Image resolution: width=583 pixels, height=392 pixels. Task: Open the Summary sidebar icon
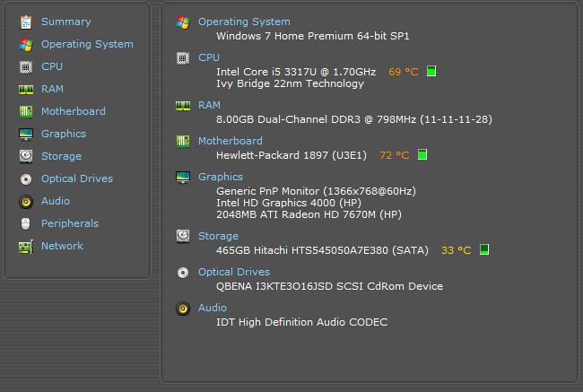click(x=26, y=22)
